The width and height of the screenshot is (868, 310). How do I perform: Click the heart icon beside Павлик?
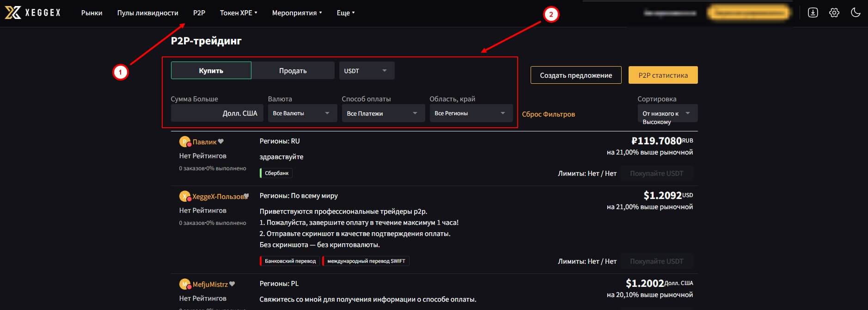tap(221, 142)
